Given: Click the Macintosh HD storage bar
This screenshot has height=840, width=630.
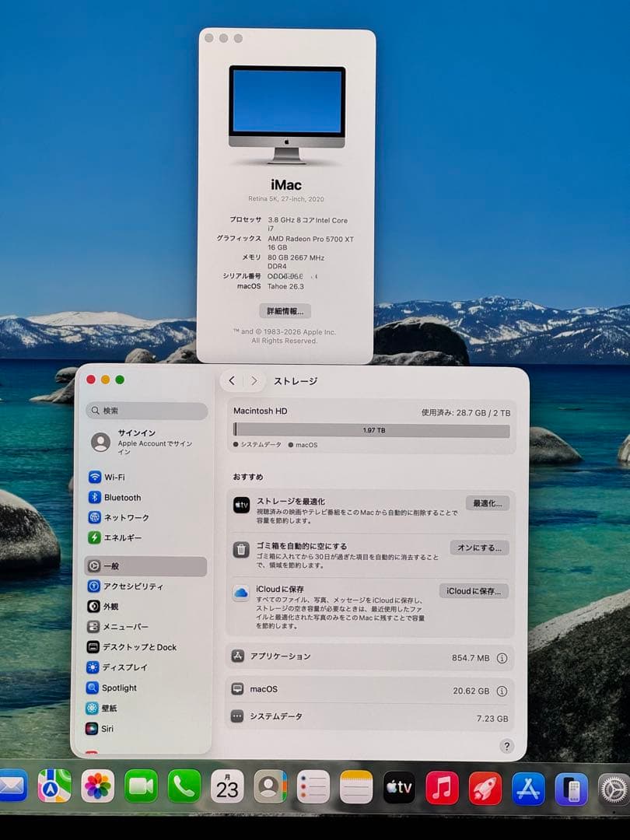Looking at the screenshot, I should click(372, 430).
